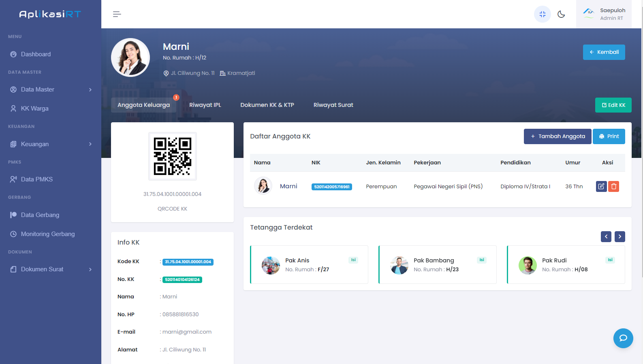Expand the Keuangan sidebar submenu
Viewport: 643px width, 364px height.
pyautogui.click(x=51, y=144)
